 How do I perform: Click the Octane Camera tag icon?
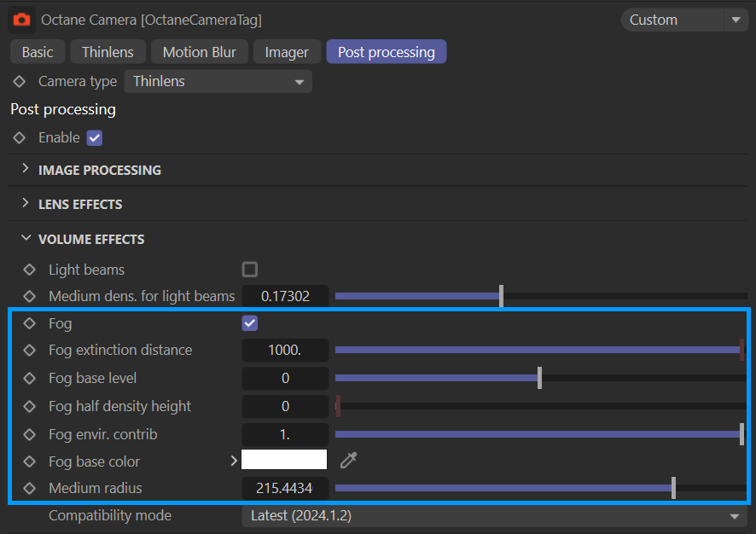click(21, 19)
